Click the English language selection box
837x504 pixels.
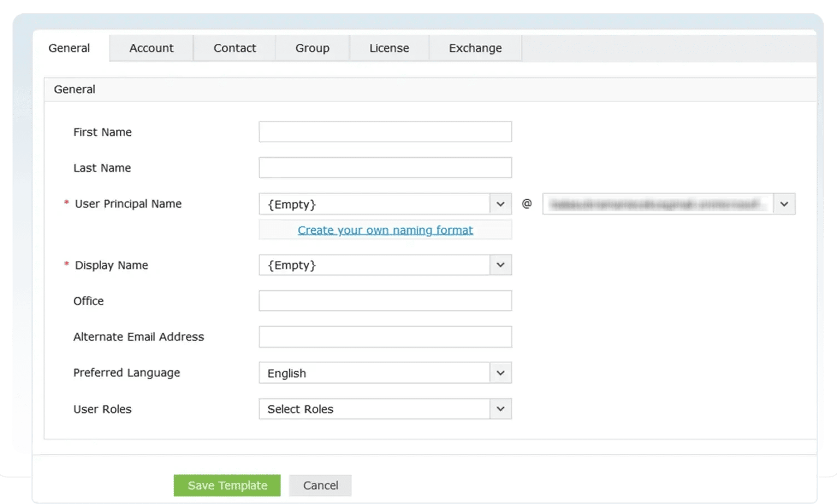point(374,373)
